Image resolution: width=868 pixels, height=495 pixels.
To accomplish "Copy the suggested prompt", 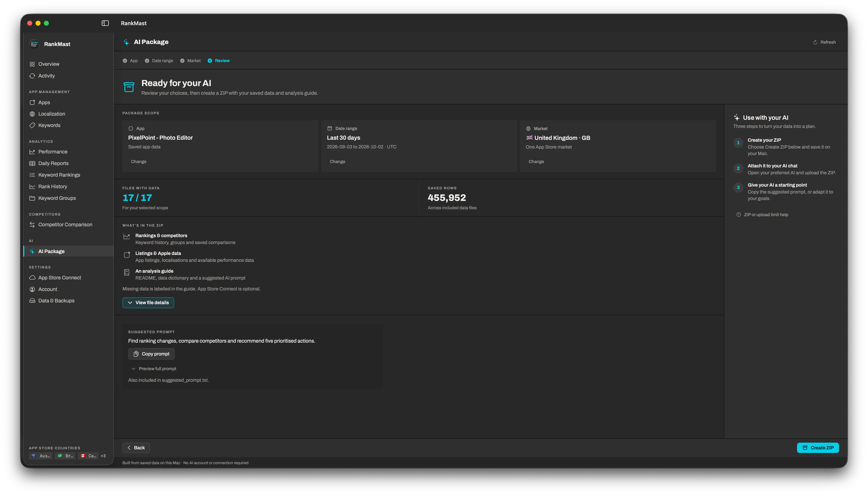I will coord(151,354).
